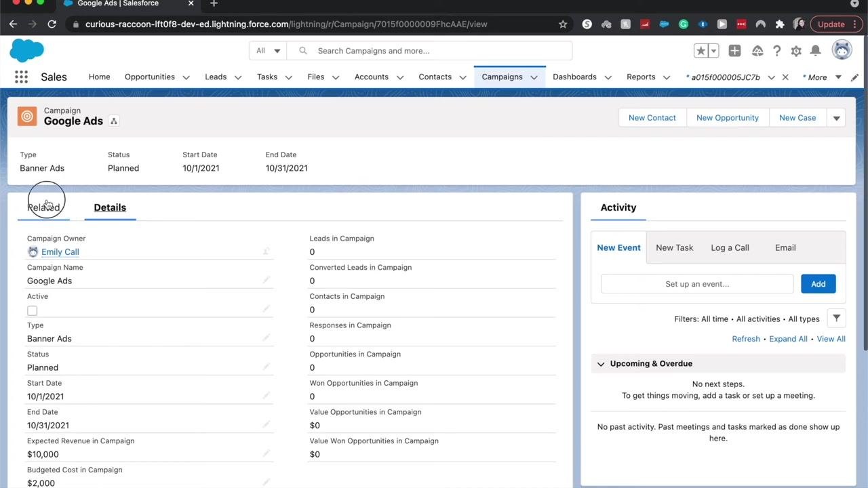Go back in the browser

click(x=13, y=24)
